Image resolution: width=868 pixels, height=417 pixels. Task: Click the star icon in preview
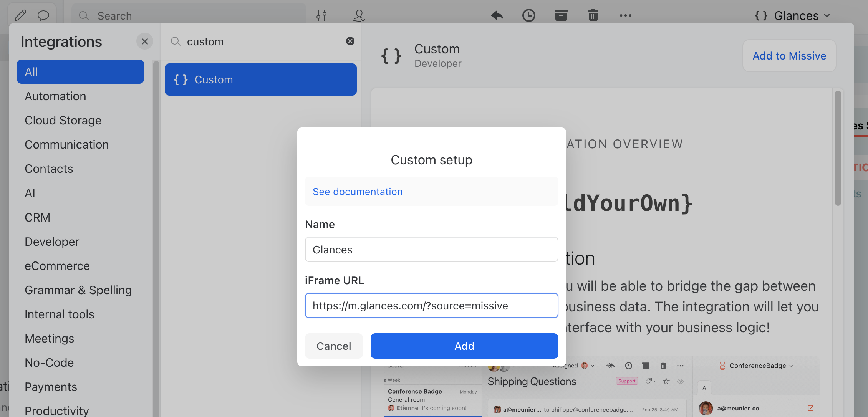tap(666, 381)
